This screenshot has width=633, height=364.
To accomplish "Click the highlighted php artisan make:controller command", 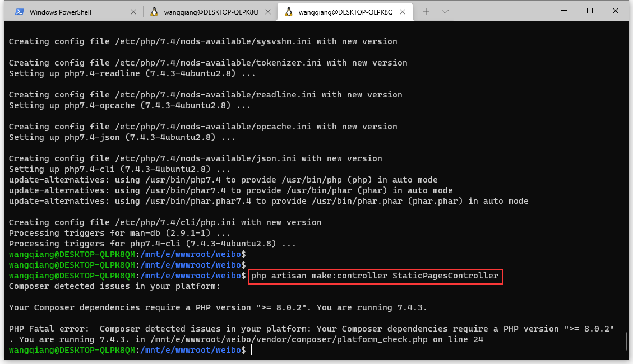I will tap(375, 276).
